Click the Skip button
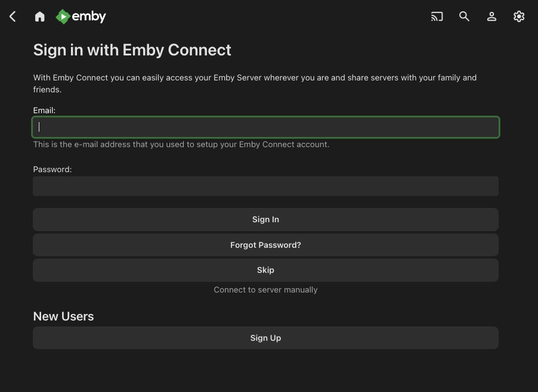This screenshot has height=392, width=538. [x=265, y=270]
